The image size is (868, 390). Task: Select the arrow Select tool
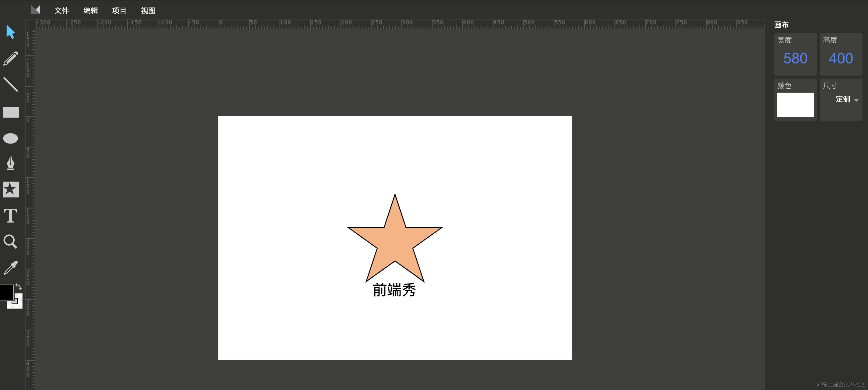(x=10, y=32)
